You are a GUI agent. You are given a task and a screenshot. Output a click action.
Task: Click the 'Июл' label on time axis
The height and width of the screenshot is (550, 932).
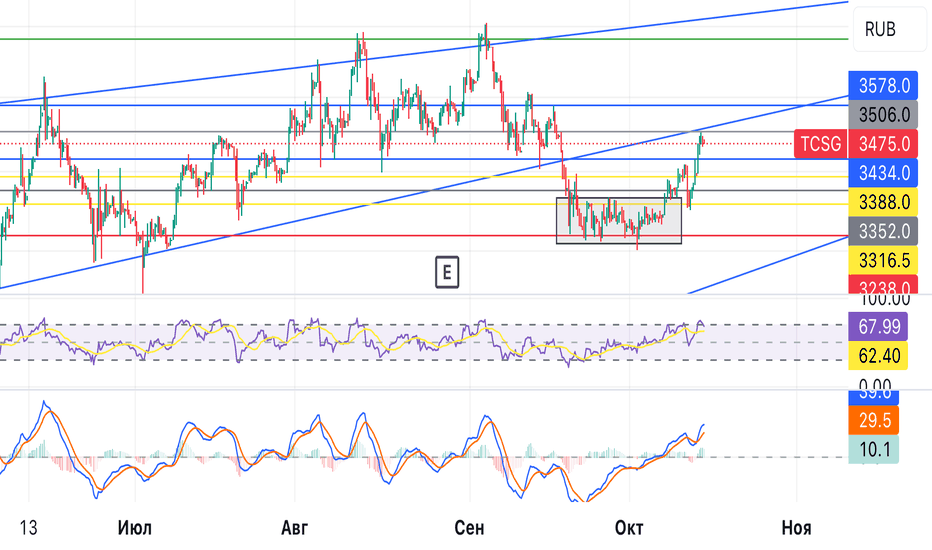point(135,527)
